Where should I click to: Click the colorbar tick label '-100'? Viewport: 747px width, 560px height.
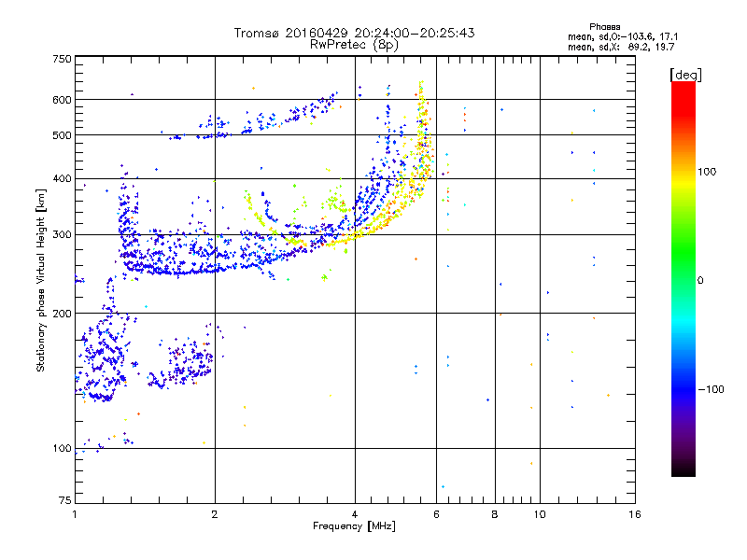(711, 389)
